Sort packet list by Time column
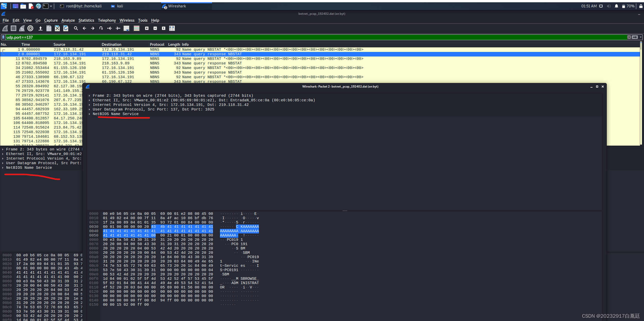644x321 pixels. click(36, 45)
